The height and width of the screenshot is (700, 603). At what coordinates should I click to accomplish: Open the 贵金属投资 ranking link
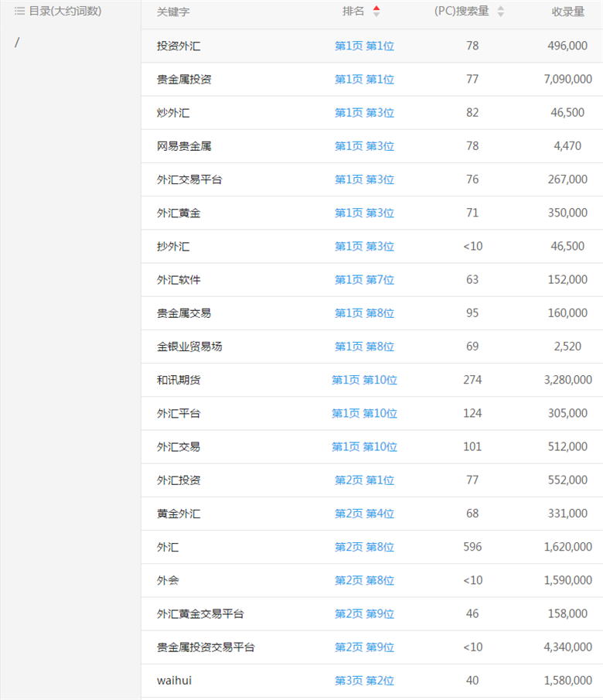coord(364,80)
